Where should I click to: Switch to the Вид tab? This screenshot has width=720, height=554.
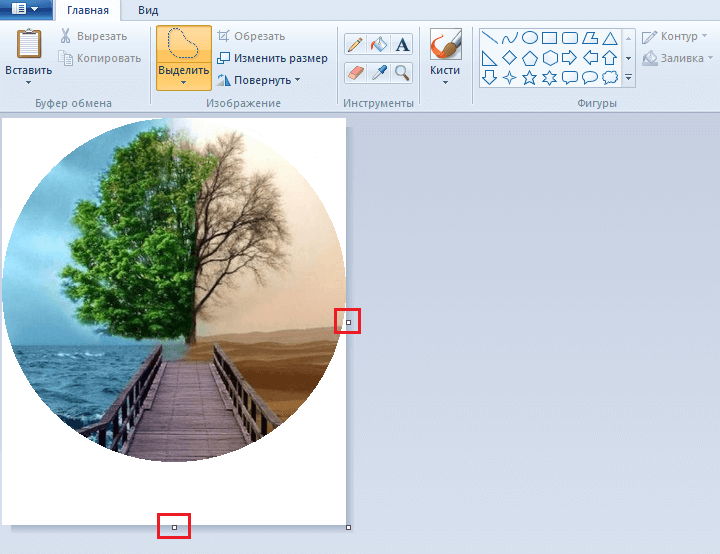[148, 10]
